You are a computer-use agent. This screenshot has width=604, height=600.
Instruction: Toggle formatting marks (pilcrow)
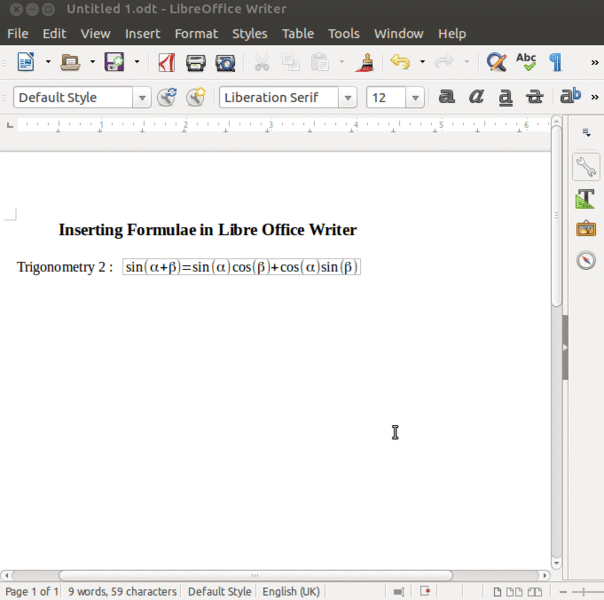[x=555, y=62]
